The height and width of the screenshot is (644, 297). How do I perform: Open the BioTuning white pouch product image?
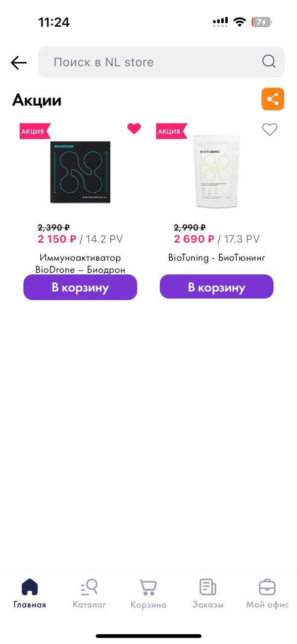point(217,171)
